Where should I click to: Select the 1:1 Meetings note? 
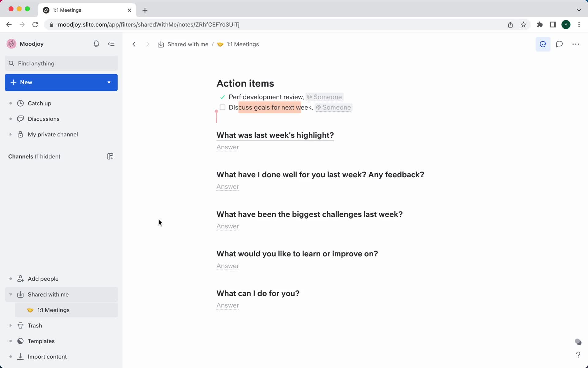(x=53, y=310)
